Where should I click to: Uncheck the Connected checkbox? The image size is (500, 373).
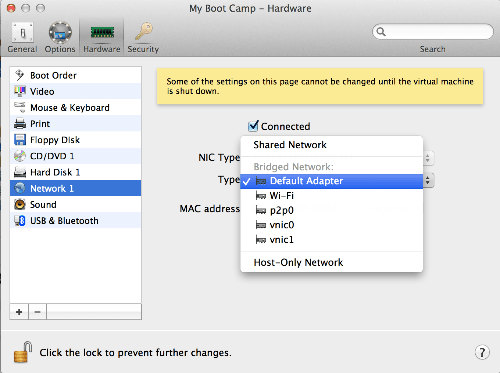coord(253,126)
